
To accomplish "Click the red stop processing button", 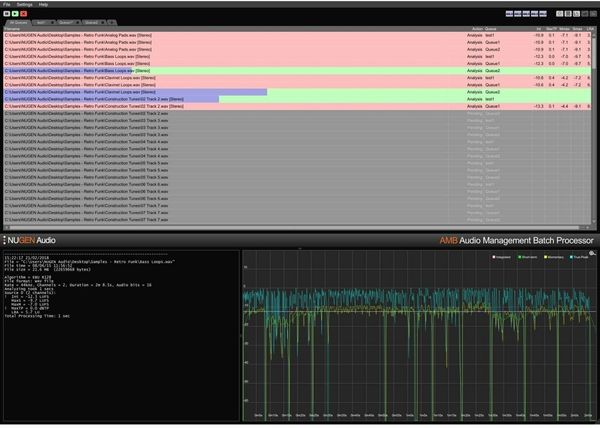I will (x=22, y=14).
